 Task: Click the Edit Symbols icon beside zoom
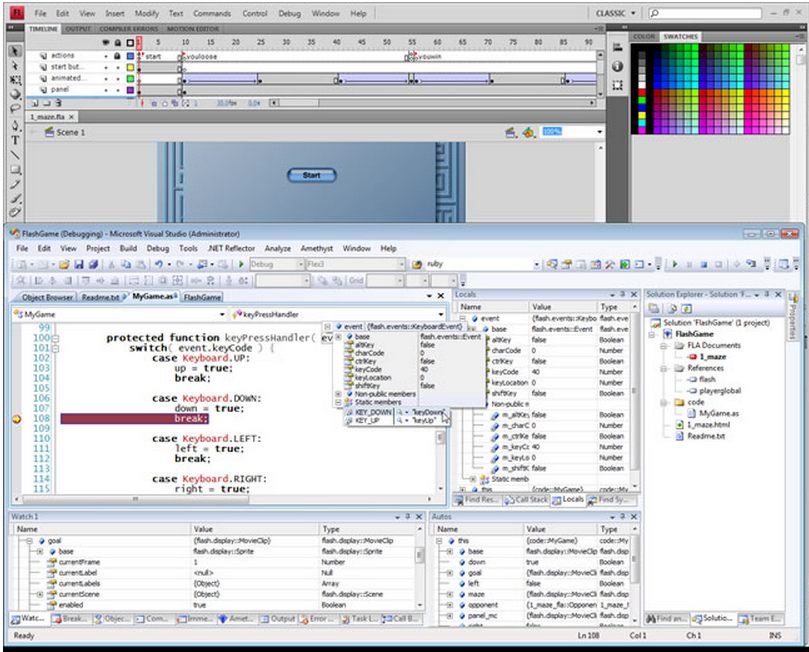coord(528,133)
